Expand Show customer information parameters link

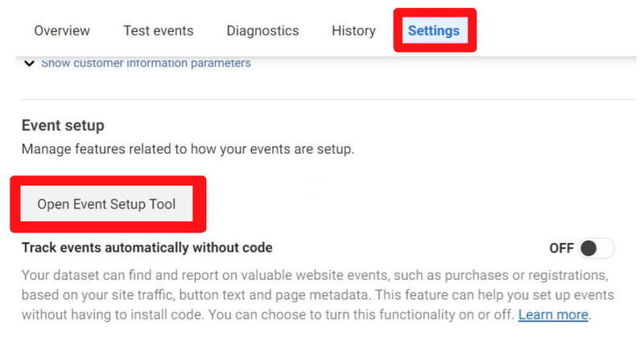coord(146,63)
